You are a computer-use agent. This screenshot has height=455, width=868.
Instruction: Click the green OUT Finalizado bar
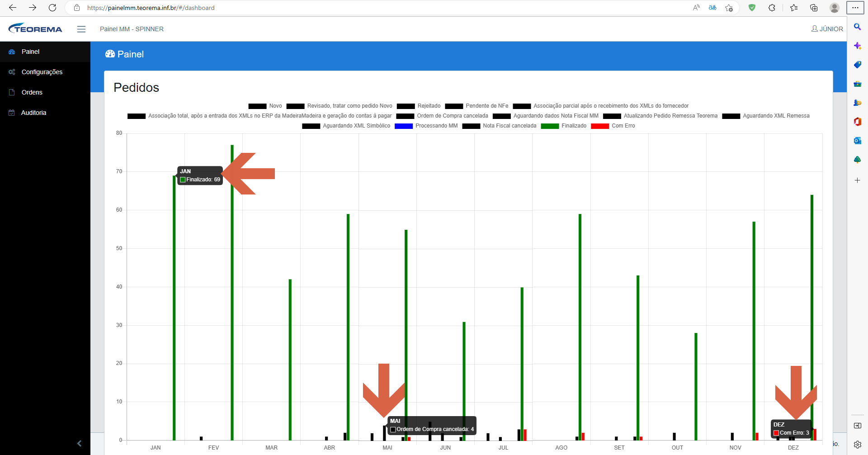coord(696,386)
